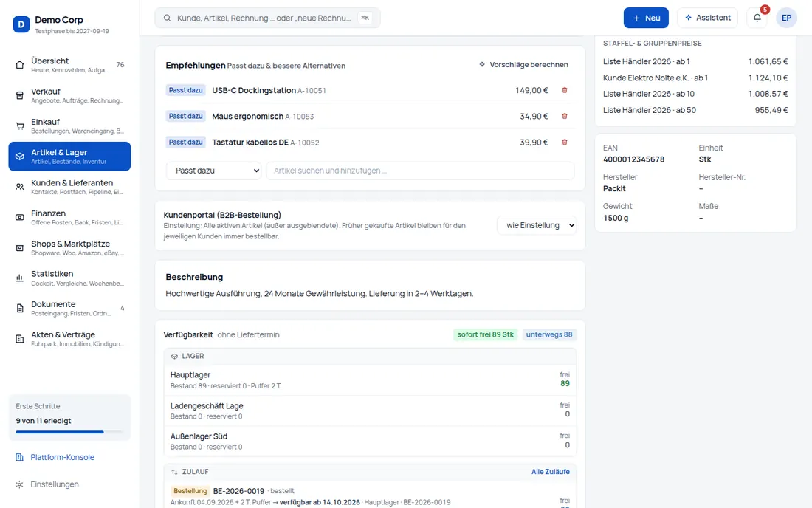The width and height of the screenshot is (812, 508).
Task: Click price 1.061,65 €
Action: pyautogui.click(x=768, y=61)
